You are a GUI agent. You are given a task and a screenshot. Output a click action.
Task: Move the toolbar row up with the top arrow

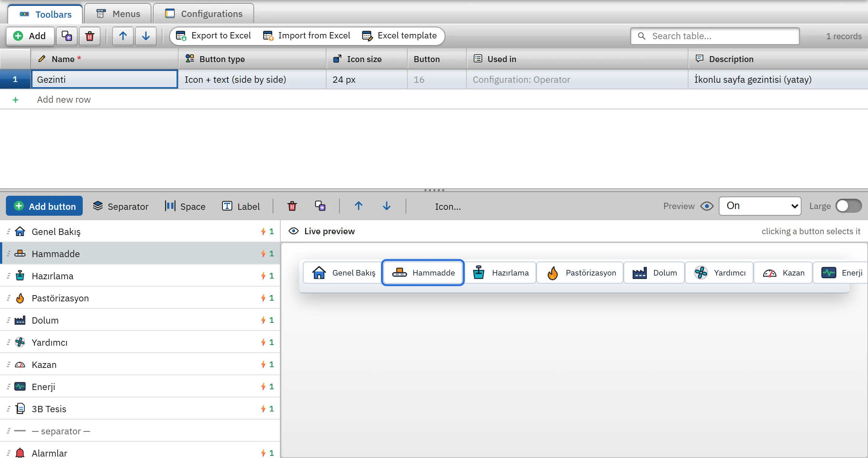[123, 36]
